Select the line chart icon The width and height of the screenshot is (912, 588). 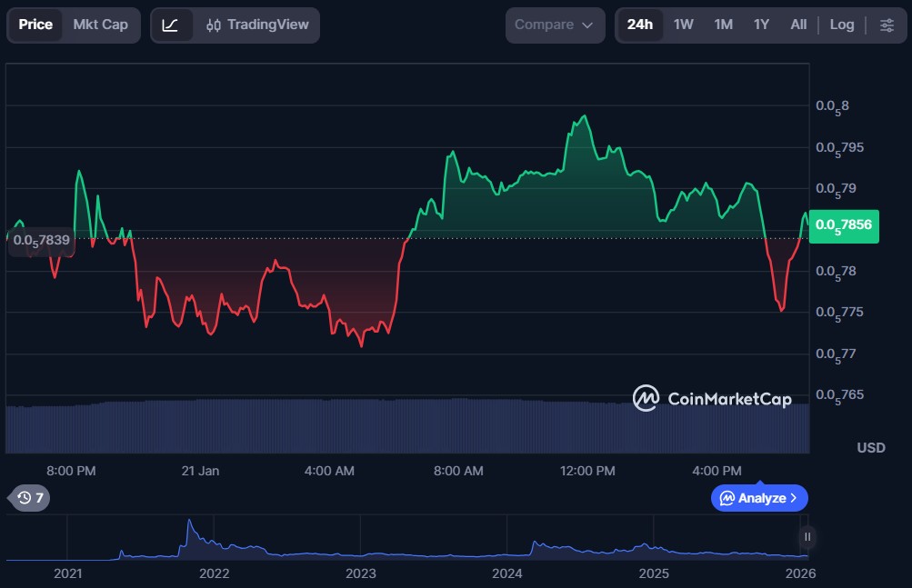[170, 25]
